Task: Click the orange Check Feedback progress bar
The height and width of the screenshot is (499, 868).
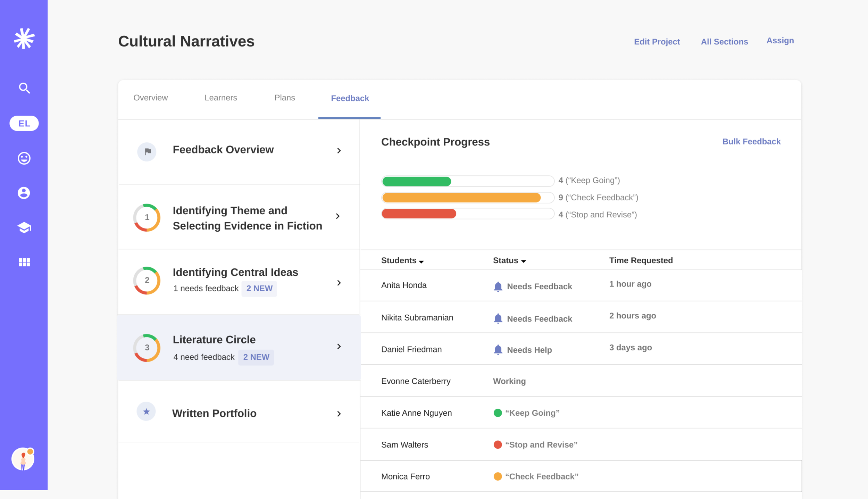Action: [x=461, y=198]
